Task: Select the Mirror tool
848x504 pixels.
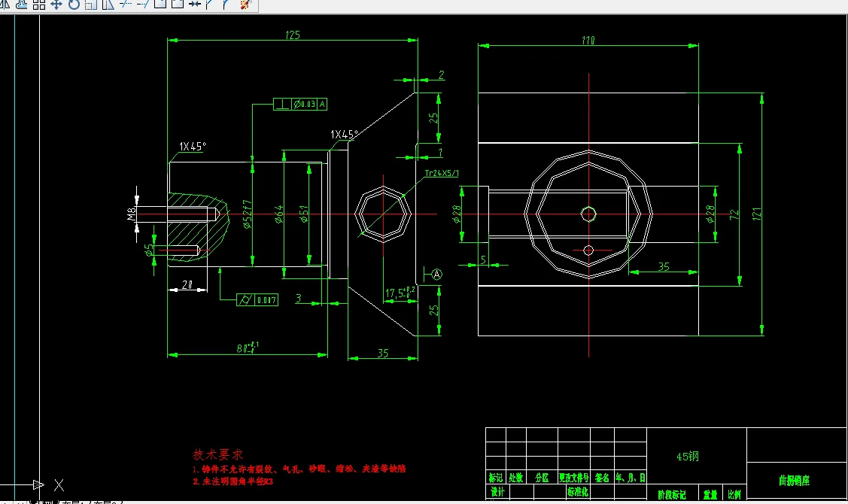Action: [6, 5]
